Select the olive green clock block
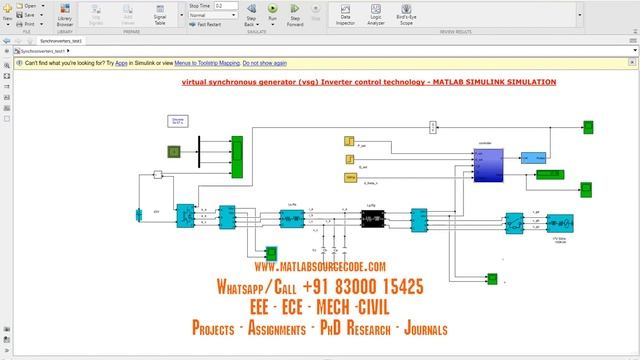The width and height of the screenshot is (640, 360). (174, 152)
